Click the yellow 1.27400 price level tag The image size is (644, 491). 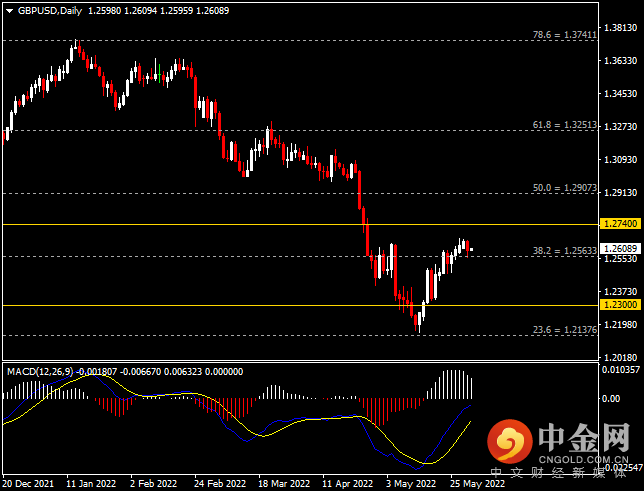620,224
